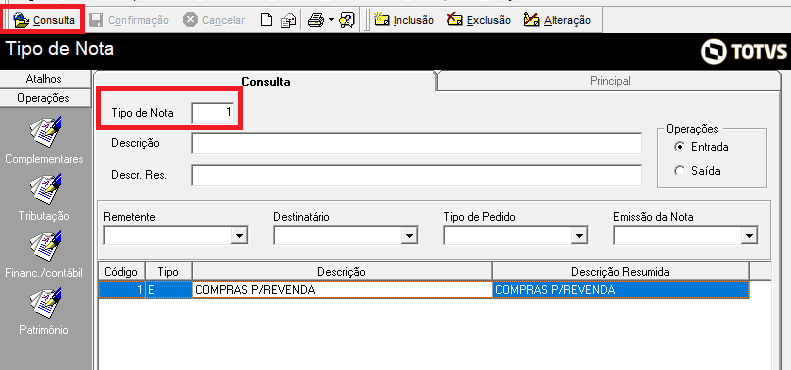Screen dimensions: 791x370
Task: Open the printer dropdown arrow
Action: pos(331,20)
